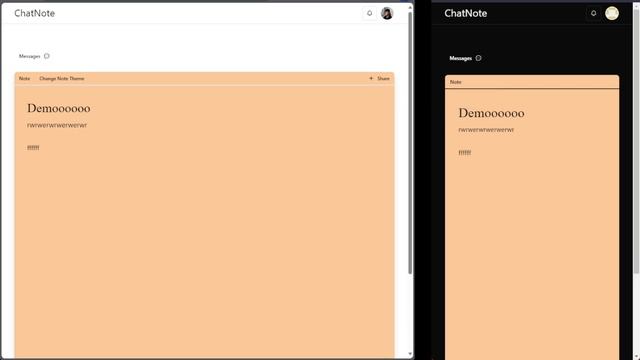The image size is (640, 360).
Task: Click ChatNote logo in light window
Action: pyautogui.click(x=34, y=13)
